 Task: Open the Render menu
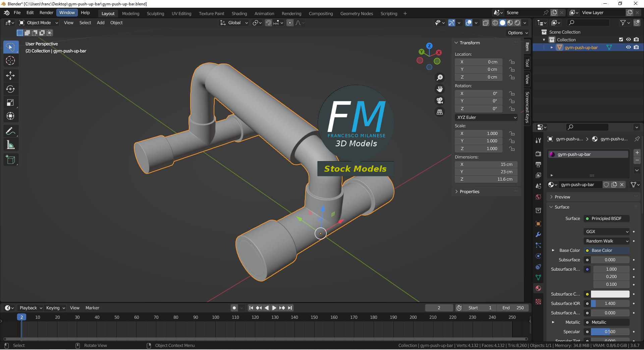point(46,13)
